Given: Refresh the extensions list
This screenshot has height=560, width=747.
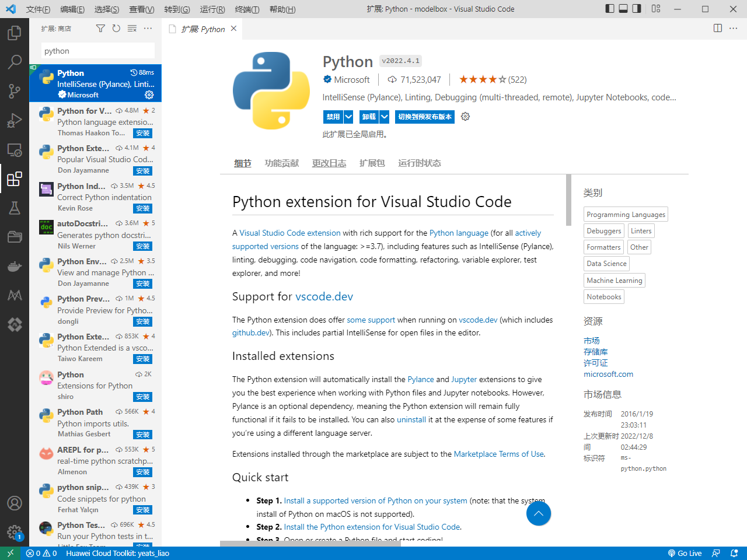Looking at the screenshot, I should coord(116,29).
